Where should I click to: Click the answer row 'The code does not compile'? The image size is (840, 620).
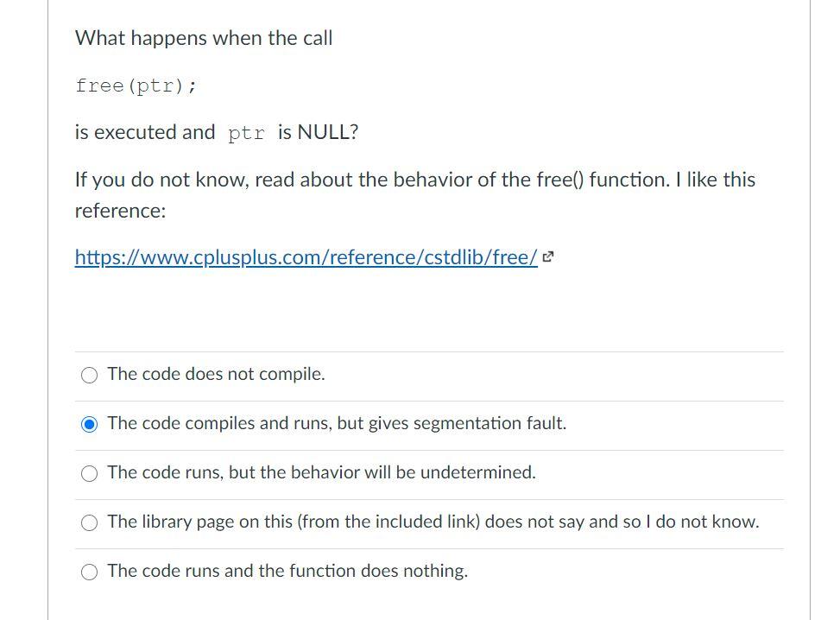[216, 374]
